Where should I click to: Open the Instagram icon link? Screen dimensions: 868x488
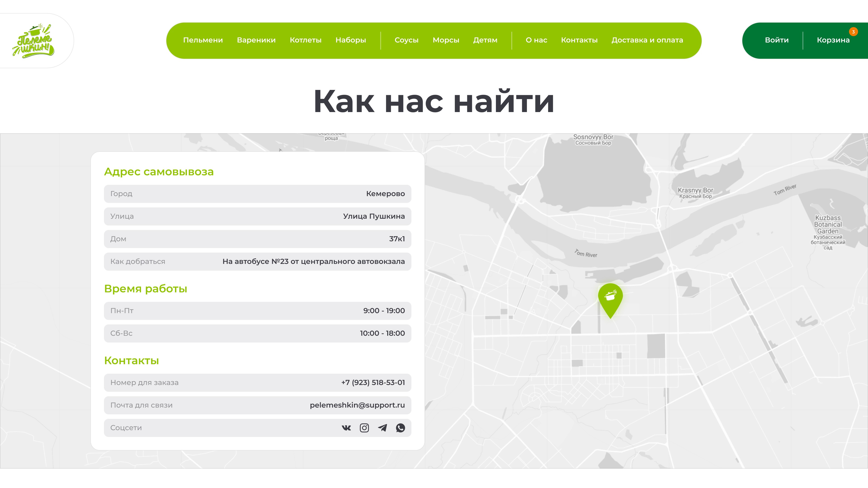coord(364,428)
